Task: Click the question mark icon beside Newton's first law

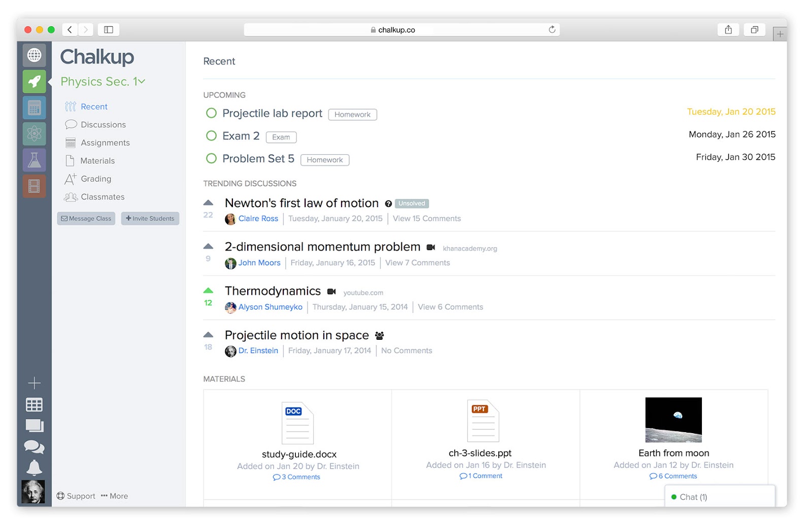Action: 388,204
